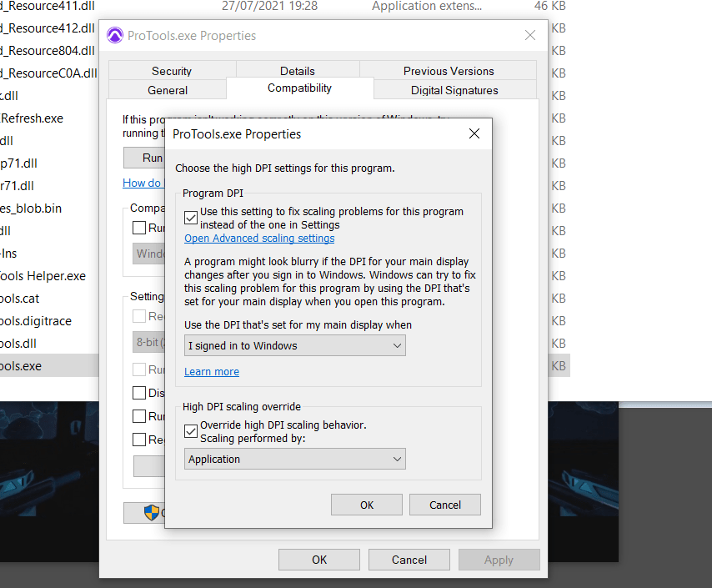Screen dimensions: 712x588
Task: Expand the Application scaling dropdown
Action: tap(294, 459)
